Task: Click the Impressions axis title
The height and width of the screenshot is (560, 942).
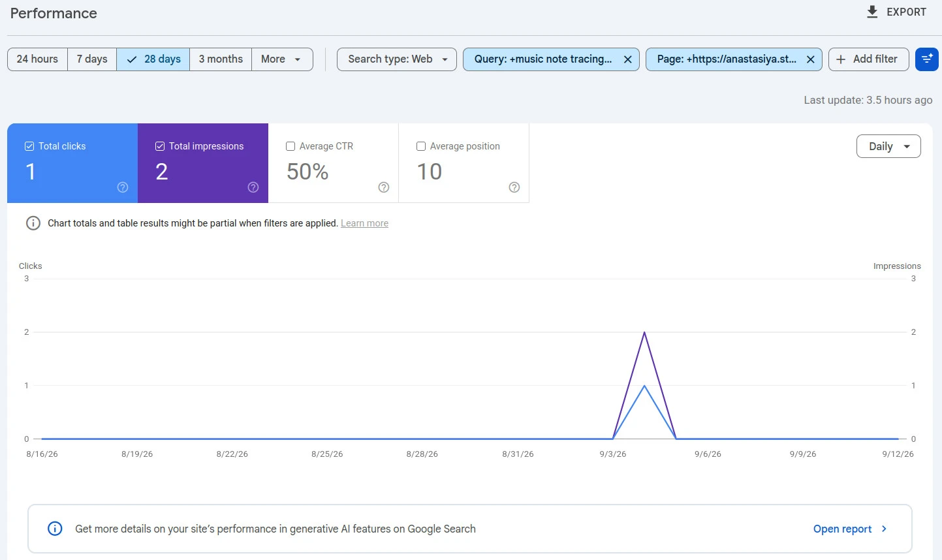Action: [897, 266]
